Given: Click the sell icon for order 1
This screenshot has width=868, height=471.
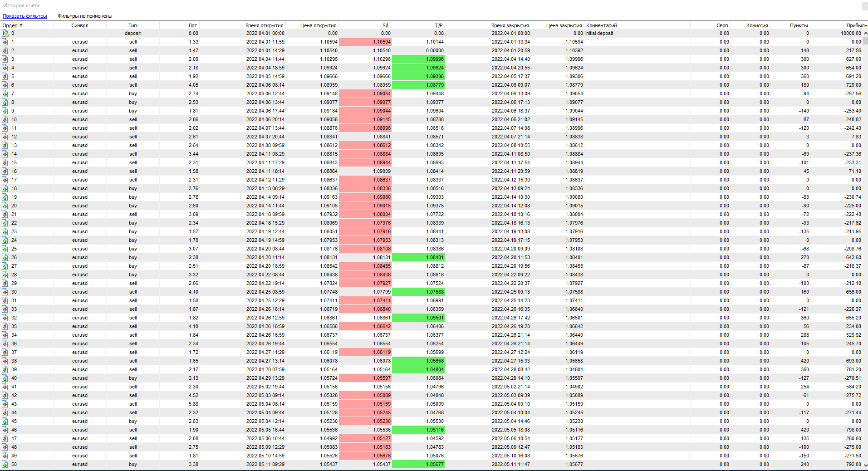Looking at the screenshot, I should click(5, 42).
